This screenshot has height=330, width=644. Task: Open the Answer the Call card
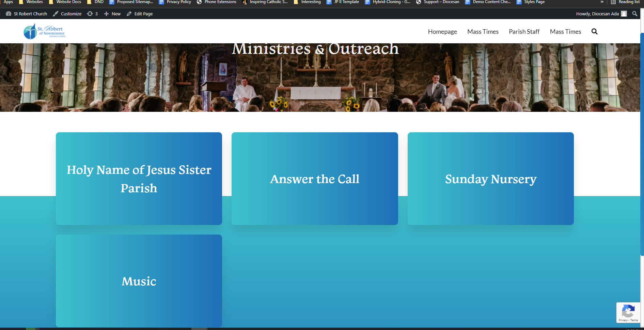tap(315, 179)
